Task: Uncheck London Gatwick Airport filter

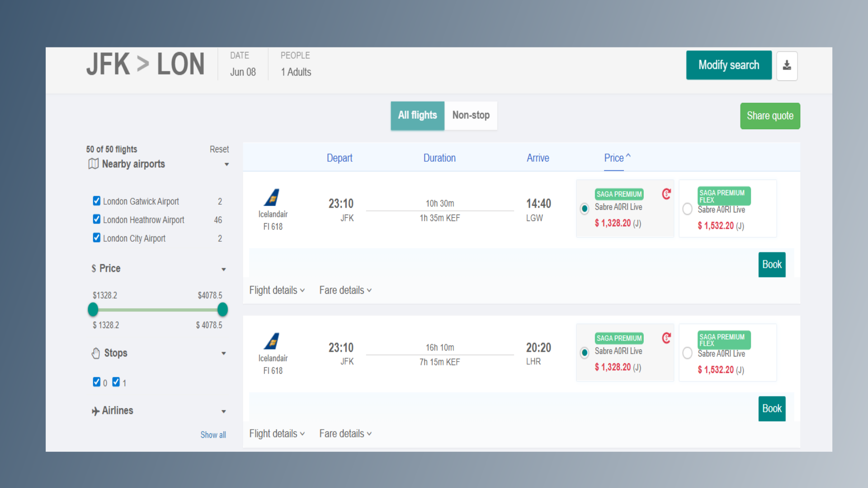Action: coord(97,201)
